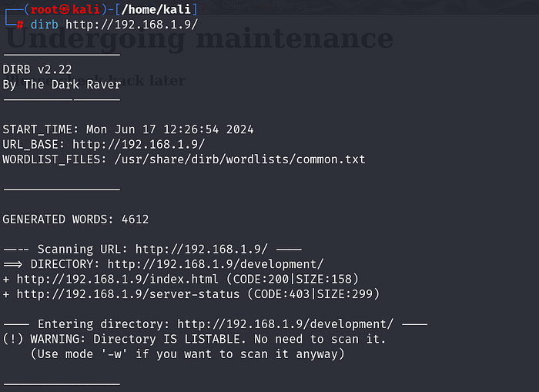539x392 pixels.
Task: Click the root username in the prompt
Action: tap(44, 9)
